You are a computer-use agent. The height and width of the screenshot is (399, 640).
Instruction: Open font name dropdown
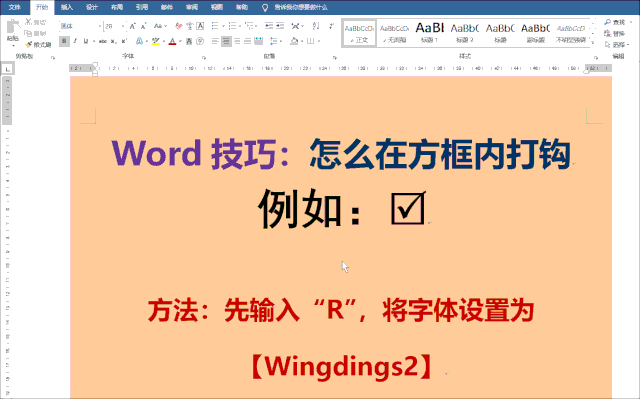coord(100,26)
